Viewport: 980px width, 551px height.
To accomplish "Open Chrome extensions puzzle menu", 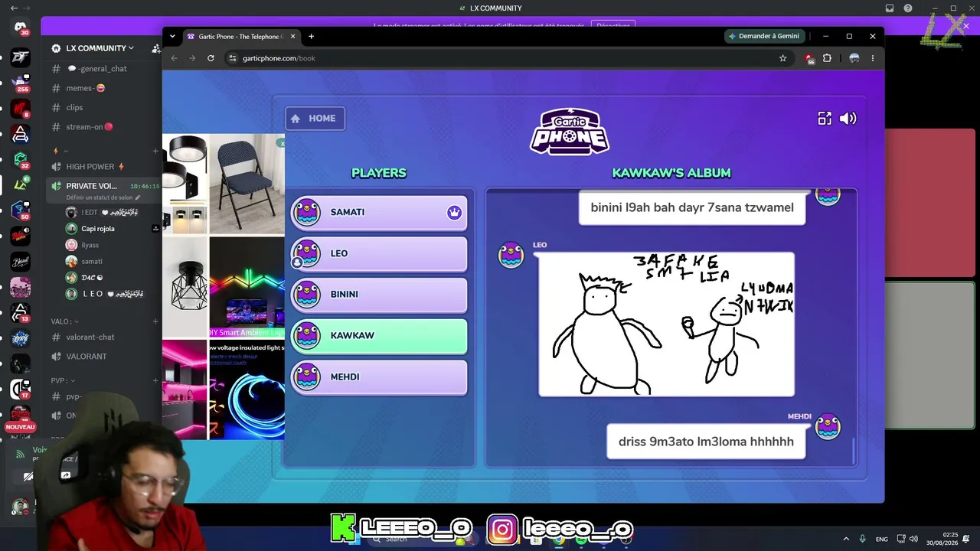I will (x=827, y=58).
